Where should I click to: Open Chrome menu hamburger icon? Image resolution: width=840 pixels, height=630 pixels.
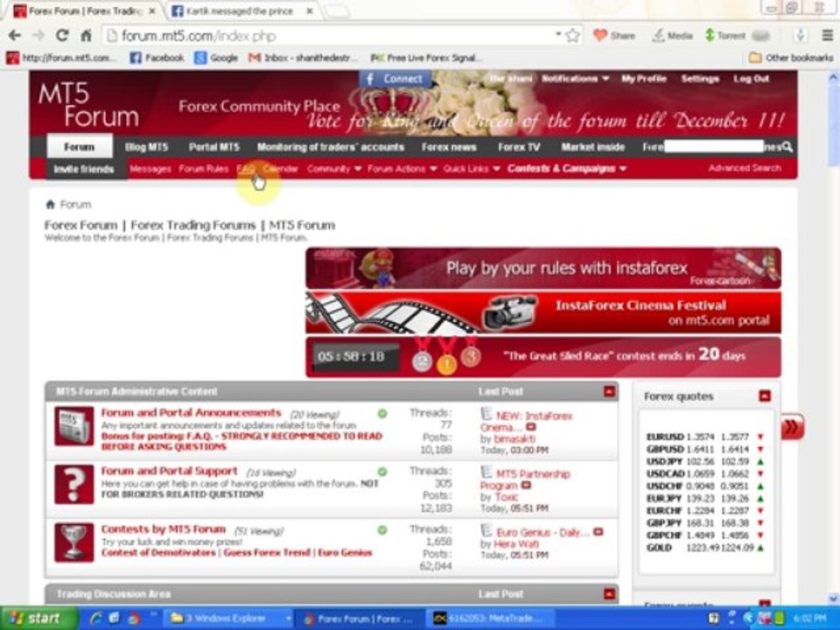(827, 35)
